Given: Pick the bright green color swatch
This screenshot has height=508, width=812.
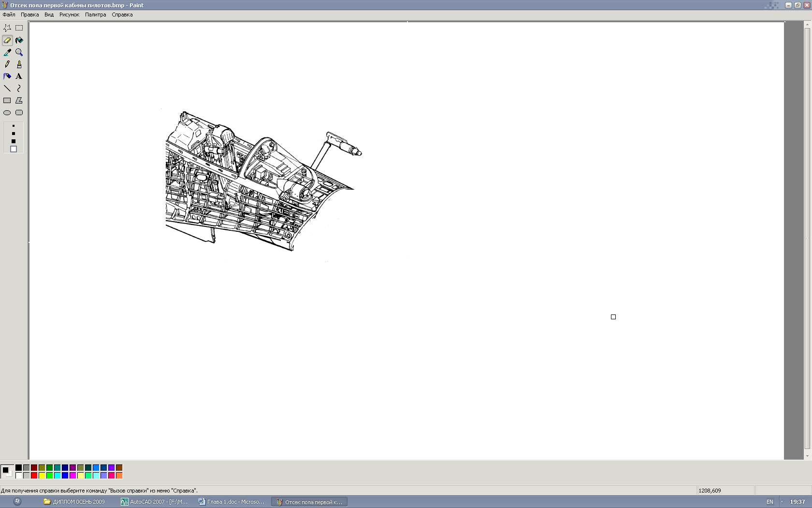Looking at the screenshot, I should (50, 476).
